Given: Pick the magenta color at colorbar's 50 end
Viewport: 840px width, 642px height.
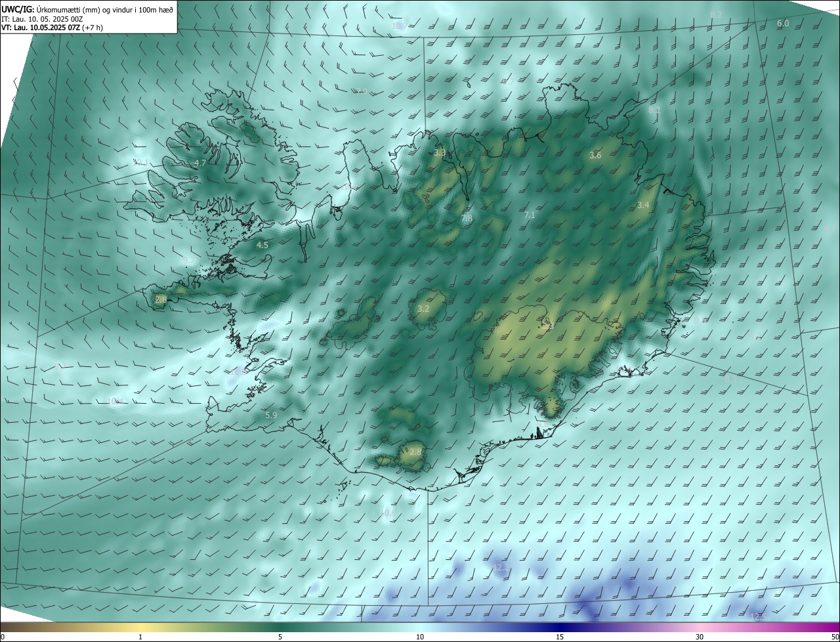Looking at the screenshot, I should coord(835,627).
